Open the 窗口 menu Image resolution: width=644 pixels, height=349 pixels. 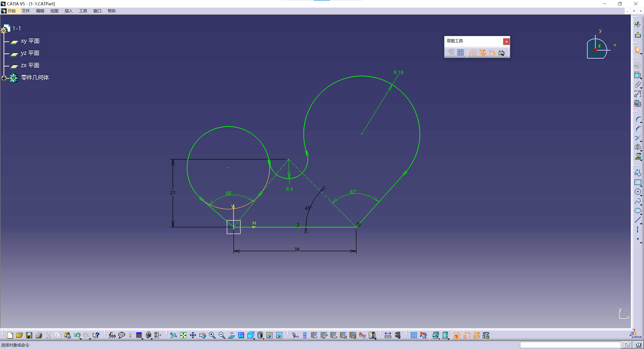coord(97,11)
